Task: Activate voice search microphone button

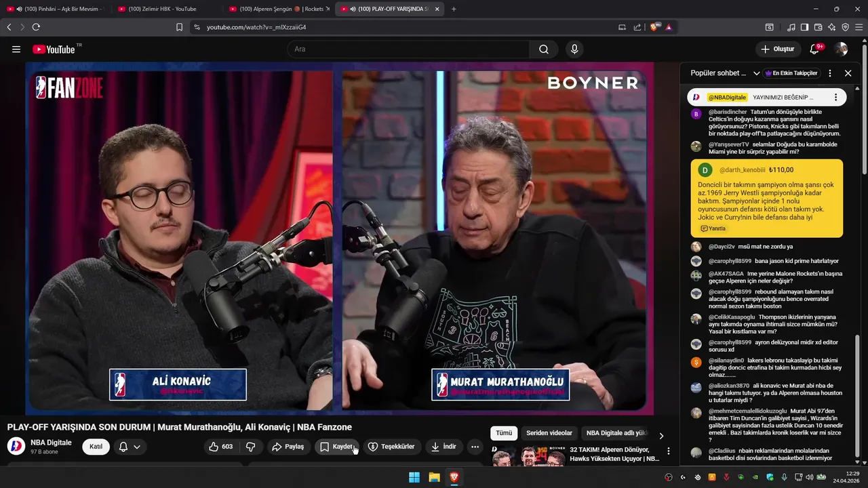Action: pos(574,49)
